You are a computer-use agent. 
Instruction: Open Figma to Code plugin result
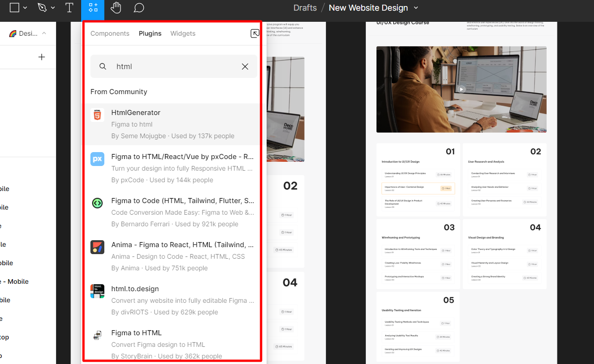[x=172, y=212]
